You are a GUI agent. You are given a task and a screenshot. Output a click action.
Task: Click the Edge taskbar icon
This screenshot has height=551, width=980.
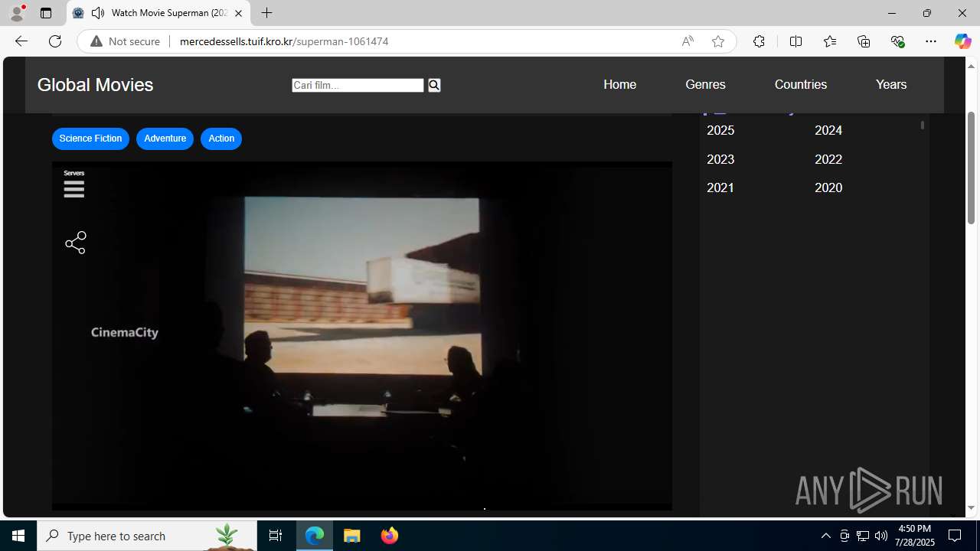point(315,536)
